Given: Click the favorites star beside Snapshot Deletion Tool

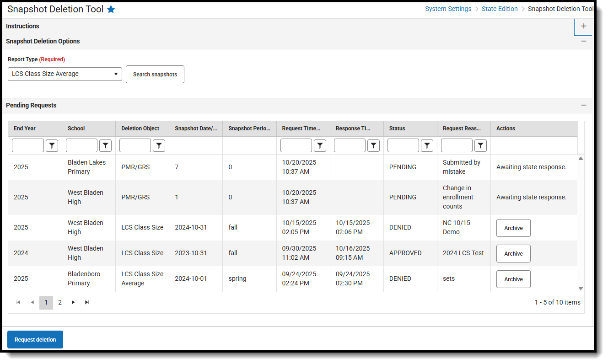Looking at the screenshot, I should click(111, 9).
